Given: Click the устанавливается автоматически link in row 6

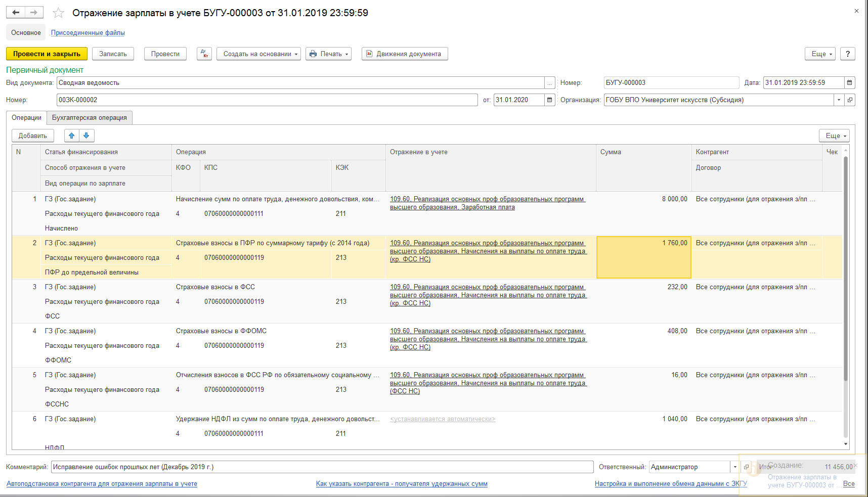Looking at the screenshot, I should [443, 419].
